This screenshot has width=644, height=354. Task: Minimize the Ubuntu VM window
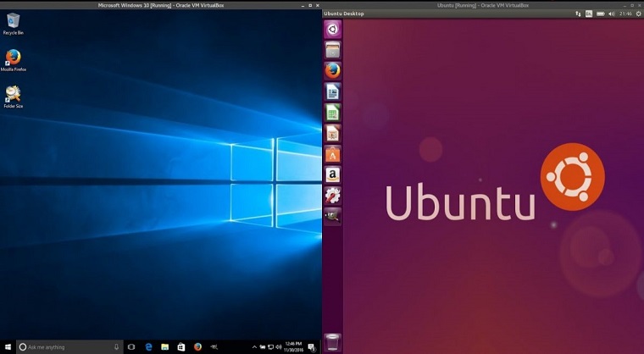click(x=625, y=5)
